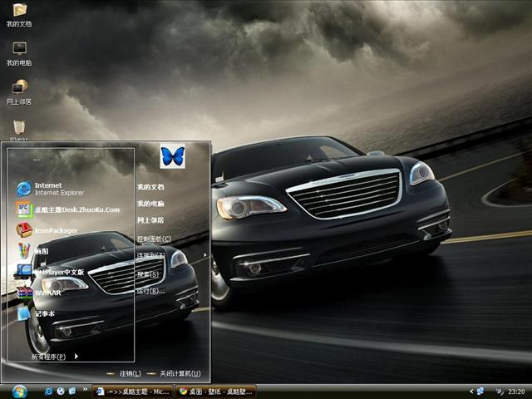Expand quick launch overflow chevron
Screen dimensions: 532x399
(x=85, y=389)
